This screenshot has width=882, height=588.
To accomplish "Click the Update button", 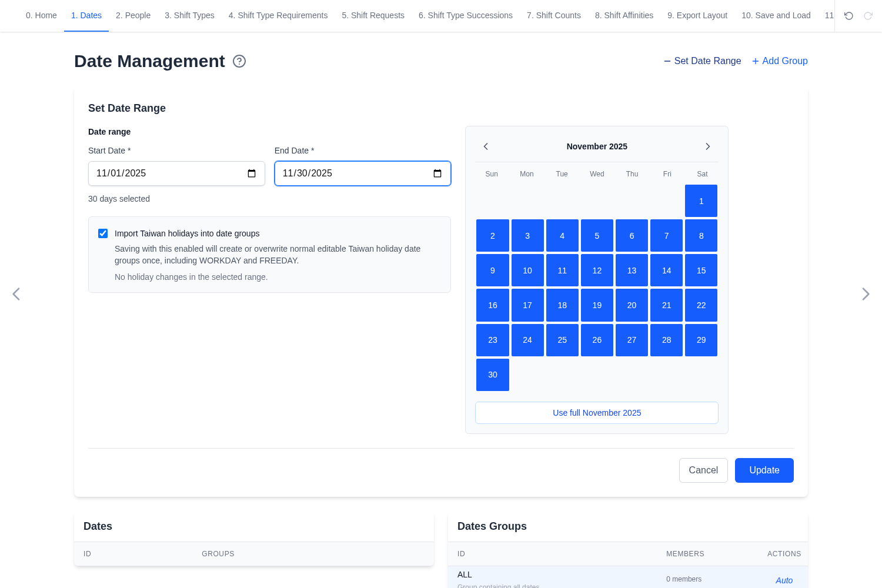I will pyautogui.click(x=764, y=470).
